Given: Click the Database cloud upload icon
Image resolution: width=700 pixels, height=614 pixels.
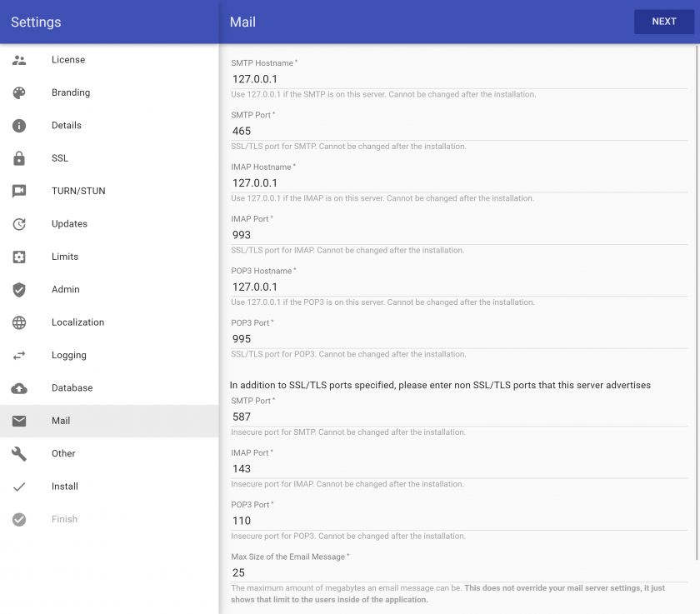Looking at the screenshot, I should (18, 388).
